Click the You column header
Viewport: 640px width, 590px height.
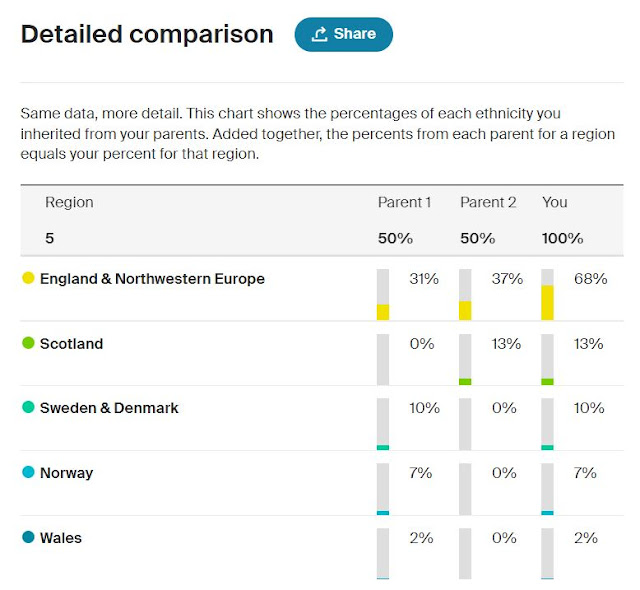pyautogui.click(x=555, y=202)
